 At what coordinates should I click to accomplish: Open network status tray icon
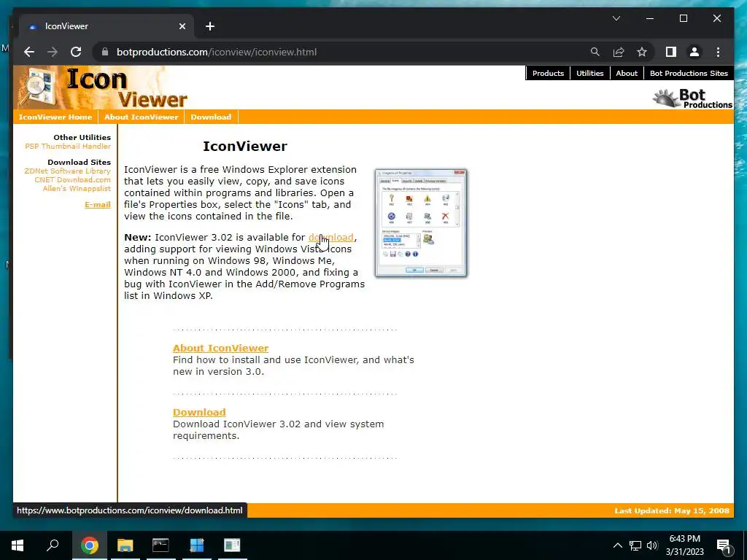(x=635, y=545)
